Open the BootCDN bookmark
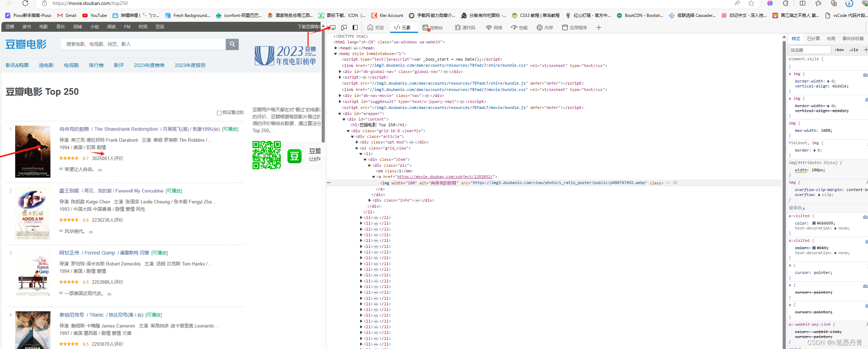This screenshot has width=868, height=349. click(640, 16)
